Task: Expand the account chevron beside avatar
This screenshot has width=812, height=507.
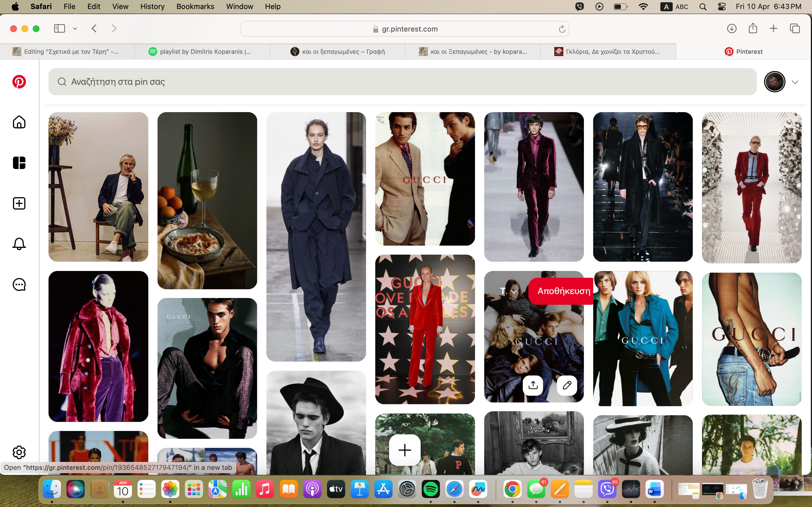Action: point(795,82)
